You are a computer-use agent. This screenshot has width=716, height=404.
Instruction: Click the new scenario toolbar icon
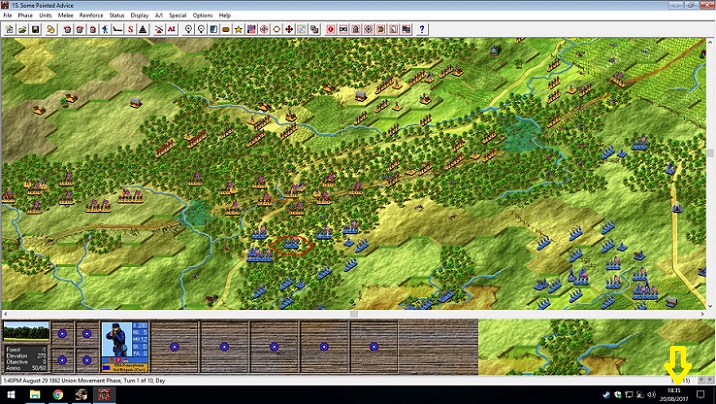[10, 30]
